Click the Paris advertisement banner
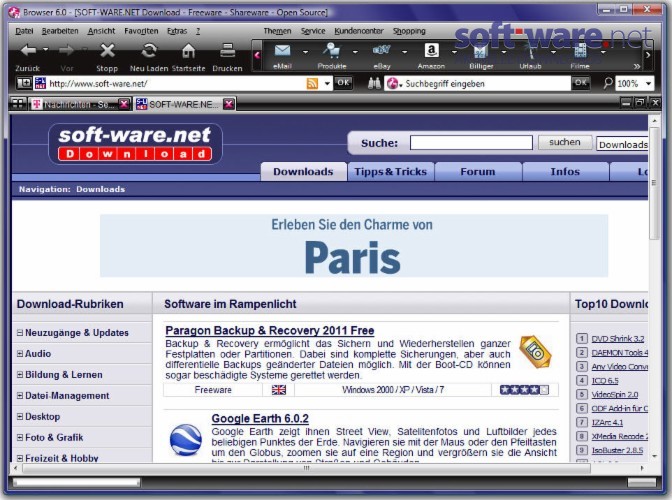The height and width of the screenshot is (500, 672). click(x=354, y=246)
